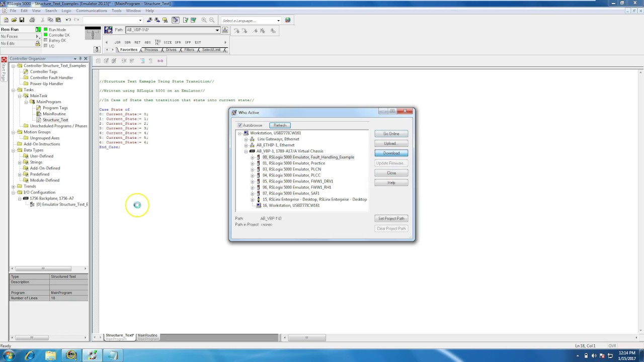
Task: Expand slot 01 Emulator Practice node
Action: 253,163
